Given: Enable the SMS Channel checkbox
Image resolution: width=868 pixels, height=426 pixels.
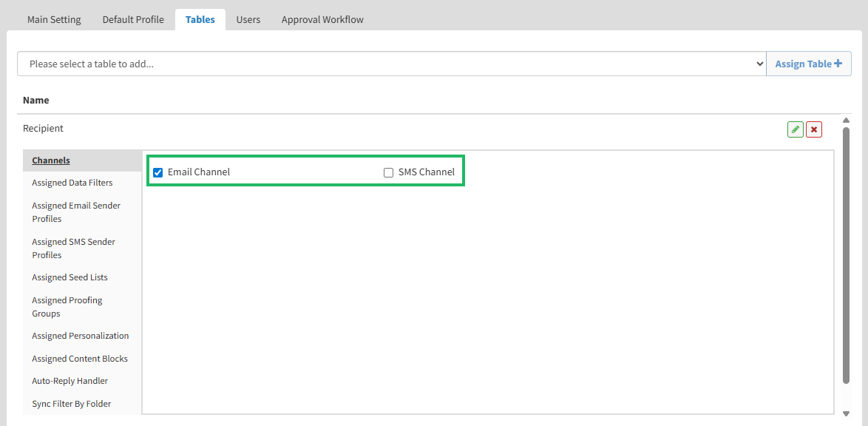Looking at the screenshot, I should pos(388,172).
